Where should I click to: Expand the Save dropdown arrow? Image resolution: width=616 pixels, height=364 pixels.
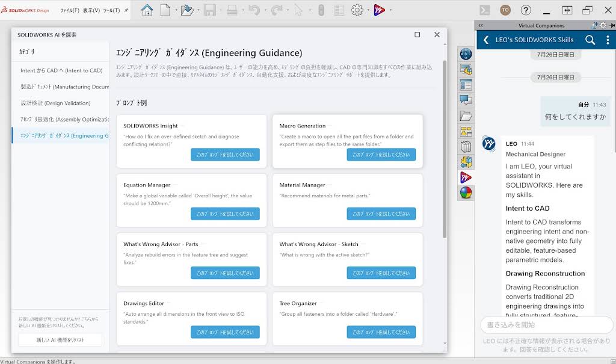coord(221,10)
